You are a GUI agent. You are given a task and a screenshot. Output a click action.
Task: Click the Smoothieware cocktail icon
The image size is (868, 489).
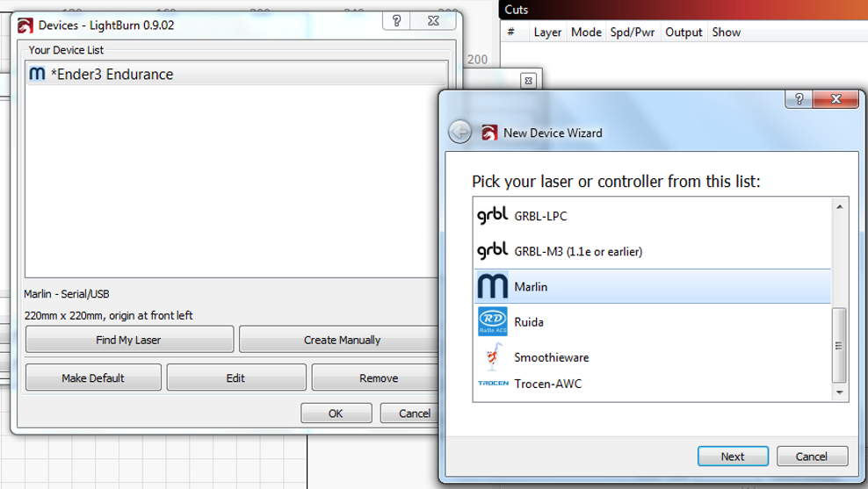tap(492, 356)
